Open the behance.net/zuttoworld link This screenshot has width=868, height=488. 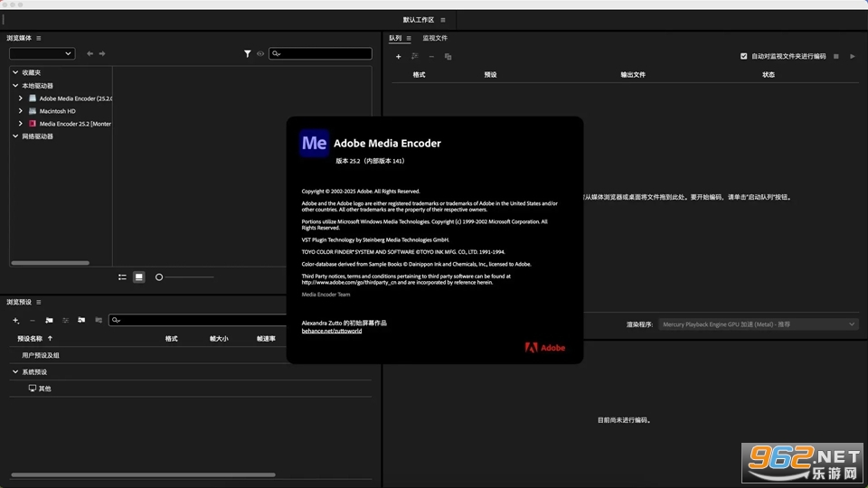click(332, 331)
